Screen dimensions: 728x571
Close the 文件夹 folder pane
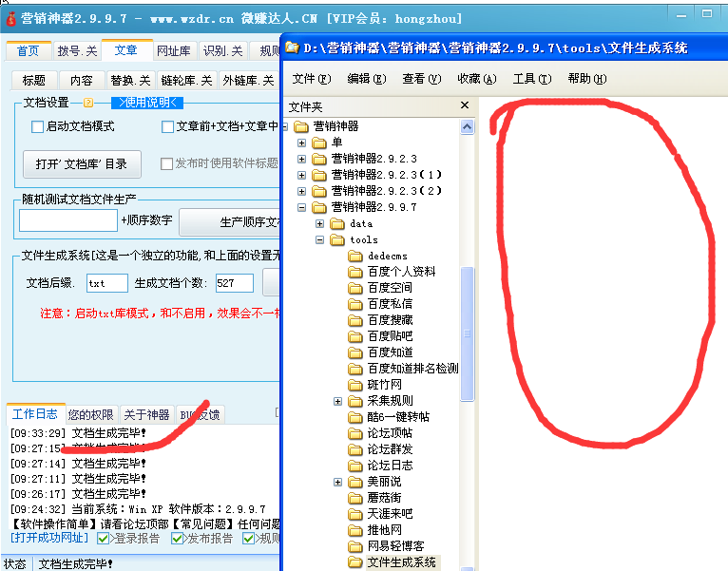click(465, 106)
